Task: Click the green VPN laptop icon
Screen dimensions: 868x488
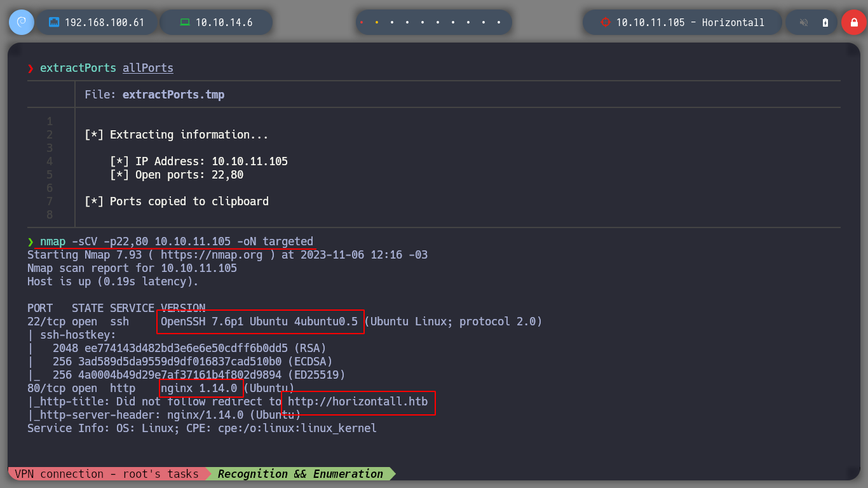Action: coord(185,22)
